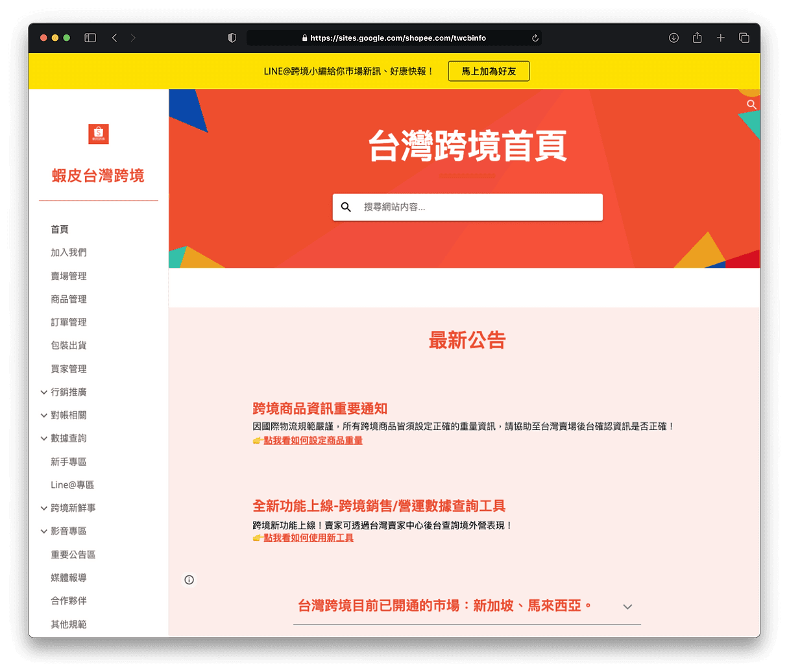Show downloads via the download icon
The width and height of the screenshot is (789, 672).
674,38
